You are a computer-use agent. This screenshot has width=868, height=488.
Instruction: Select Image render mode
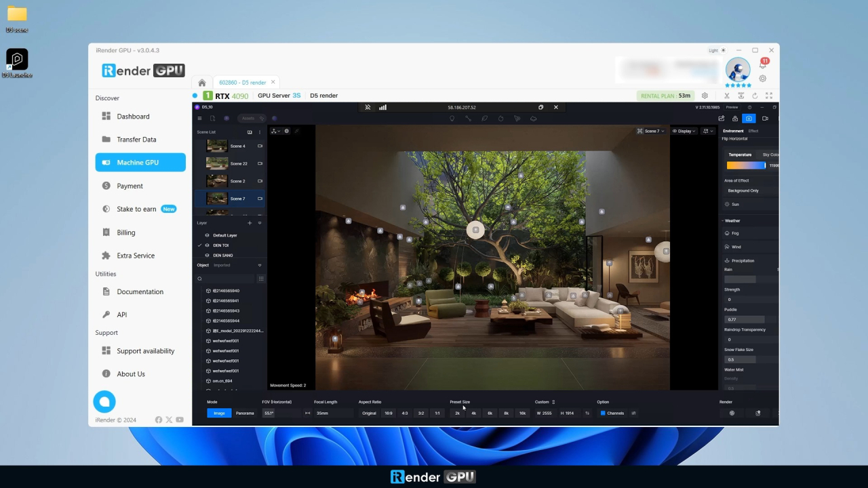coord(219,413)
